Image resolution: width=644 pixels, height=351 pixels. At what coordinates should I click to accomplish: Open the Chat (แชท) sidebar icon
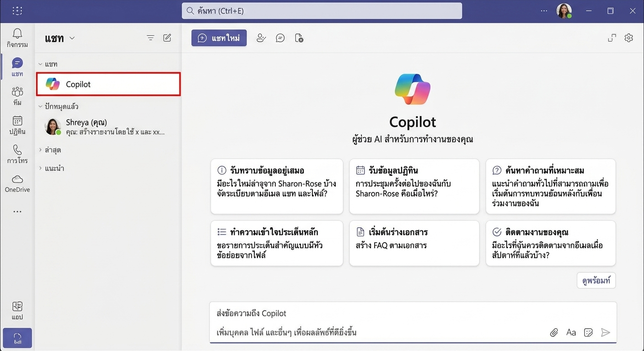tap(17, 67)
